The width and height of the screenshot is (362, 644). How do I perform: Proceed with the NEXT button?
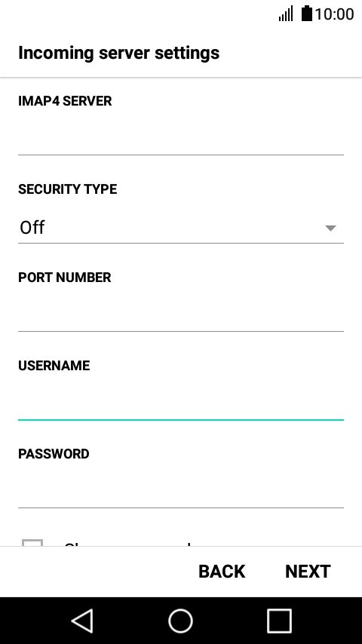click(308, 572)
